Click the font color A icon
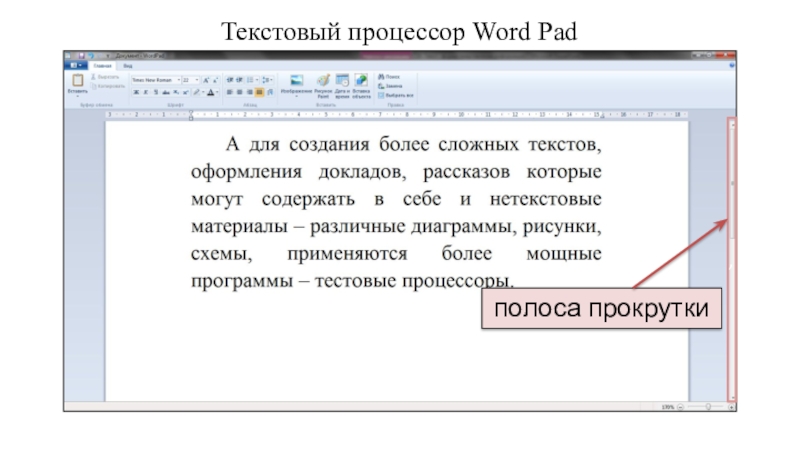Image resolution: width=800 pixels, height=450 pixels. click(x=211, y=92)
